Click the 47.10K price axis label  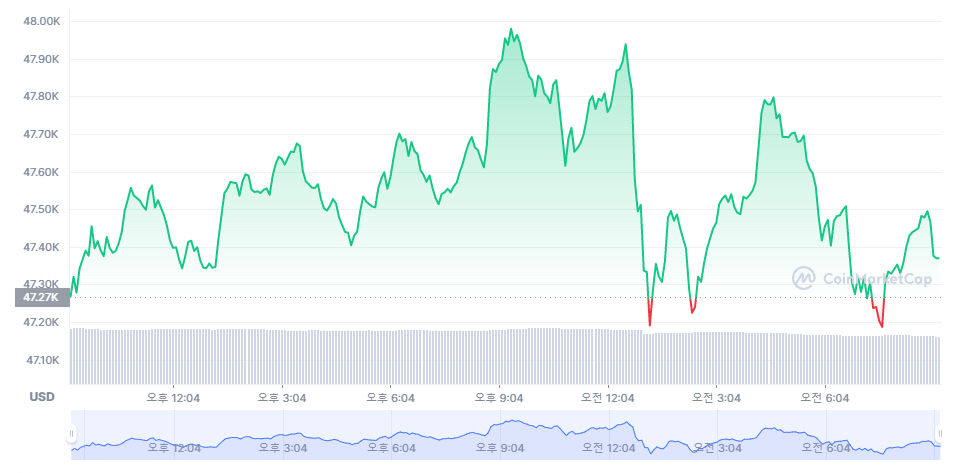point(40,360)
